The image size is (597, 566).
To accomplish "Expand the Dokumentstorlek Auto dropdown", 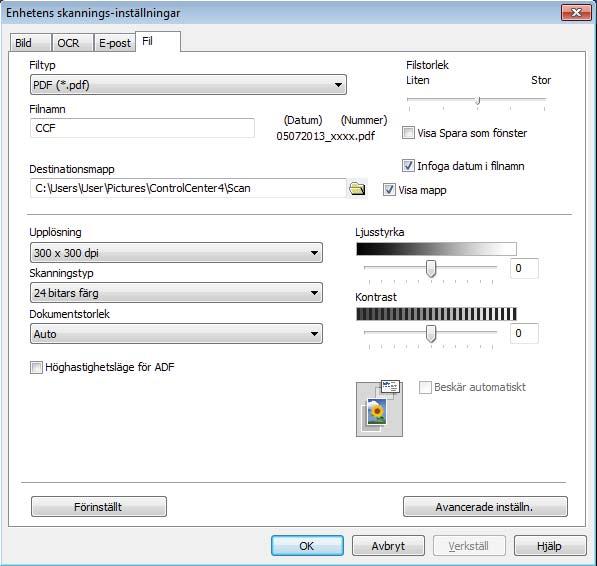I will point(176,334).
